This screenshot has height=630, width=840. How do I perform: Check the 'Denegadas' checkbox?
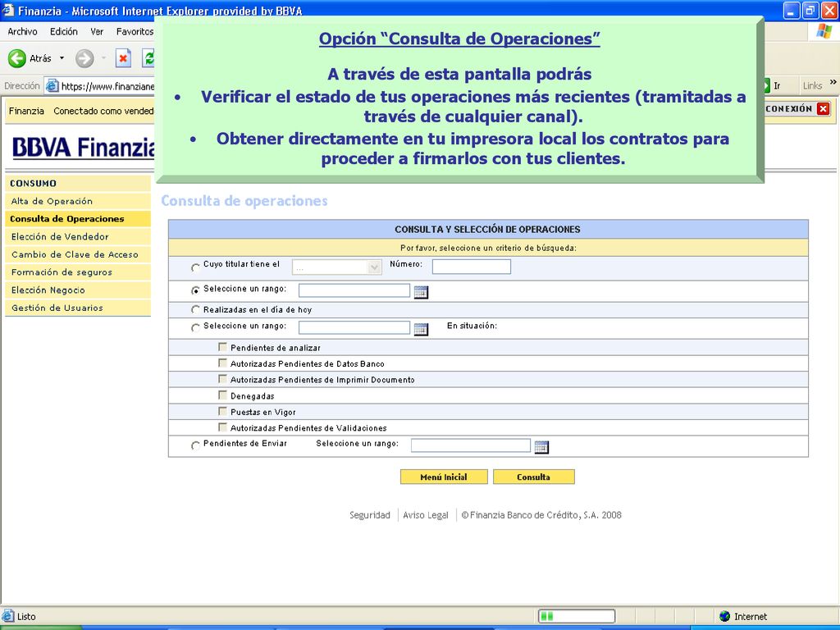(x=222, y=395)
